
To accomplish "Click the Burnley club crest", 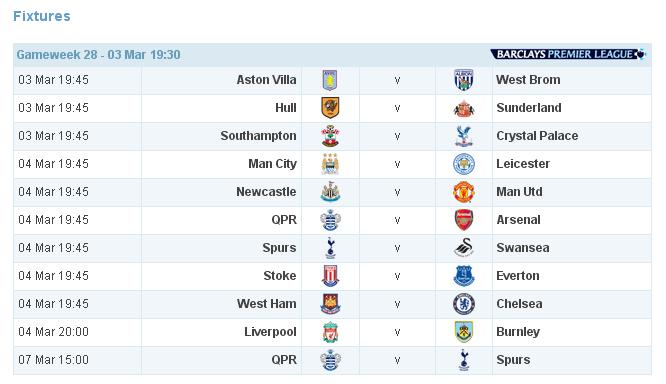I will tap(463, 332).
